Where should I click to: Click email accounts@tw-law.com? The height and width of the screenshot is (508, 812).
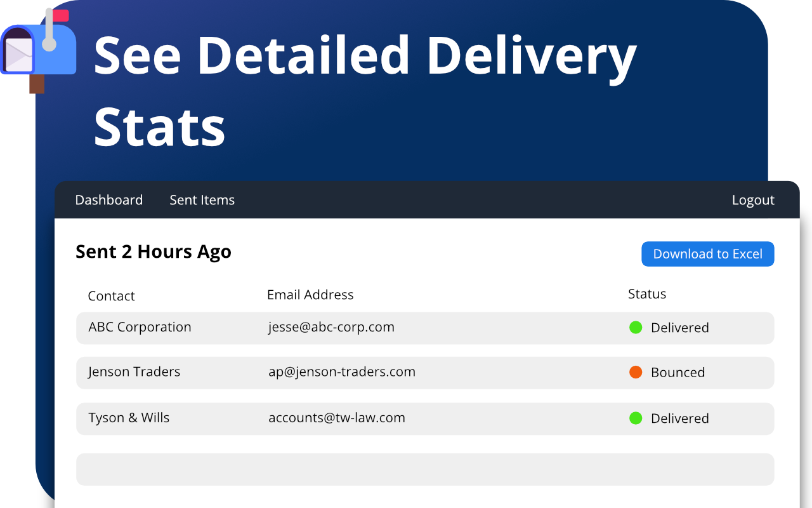pyautogui.click(x=337, y=418)
